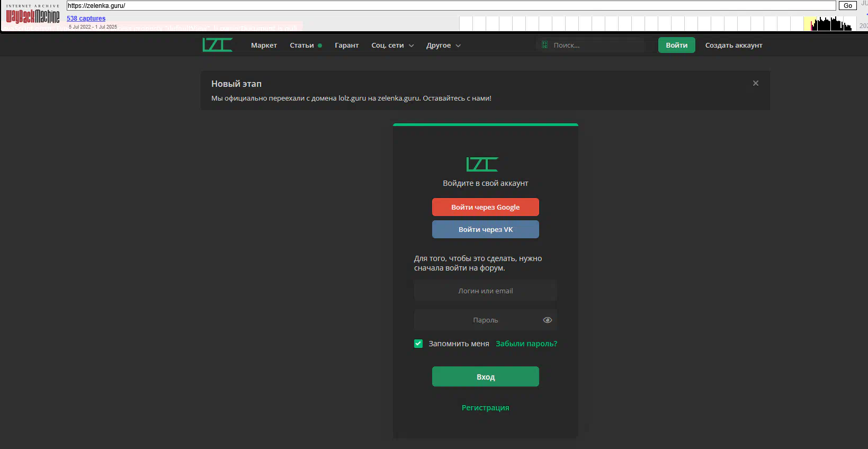Open the Гарант menu item

click(x=346, y=46)
